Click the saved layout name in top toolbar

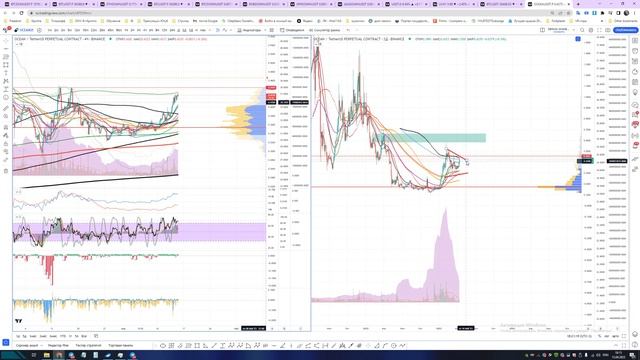pos(558,30)
